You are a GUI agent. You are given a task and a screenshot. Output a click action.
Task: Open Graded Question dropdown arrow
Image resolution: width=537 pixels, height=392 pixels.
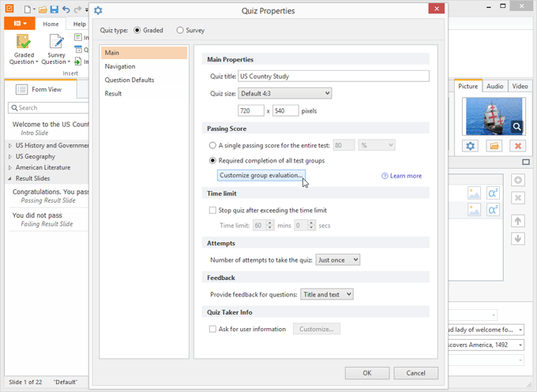pyautogui.click(x=36, y=62)
